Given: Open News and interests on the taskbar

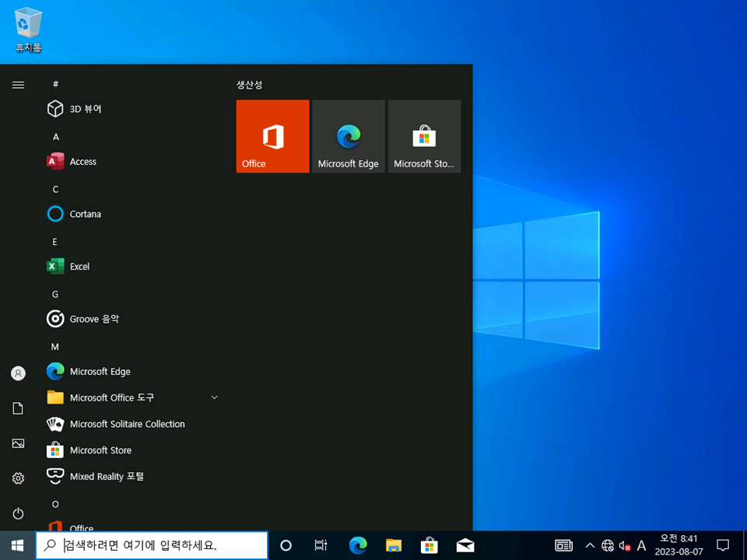Looking at the screenshot, I should coord(564,545).
